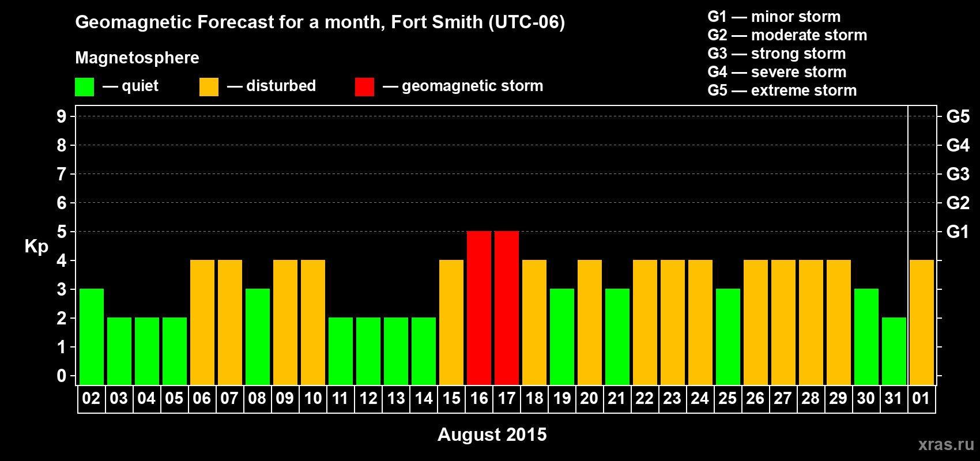
Task: Click the August 2015 axis title
Action: coord(492,434)
